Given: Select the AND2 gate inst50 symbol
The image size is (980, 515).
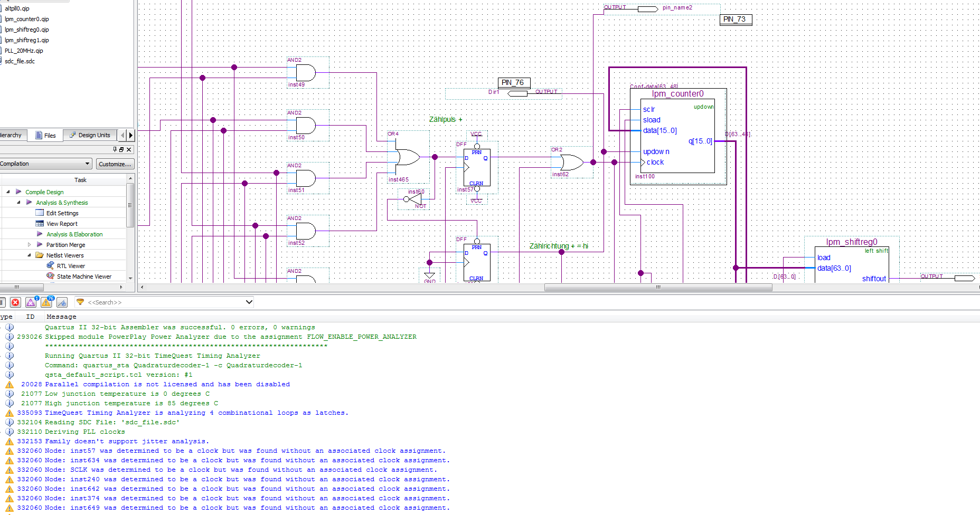Looking at the screenshot, I should (306, 126).
